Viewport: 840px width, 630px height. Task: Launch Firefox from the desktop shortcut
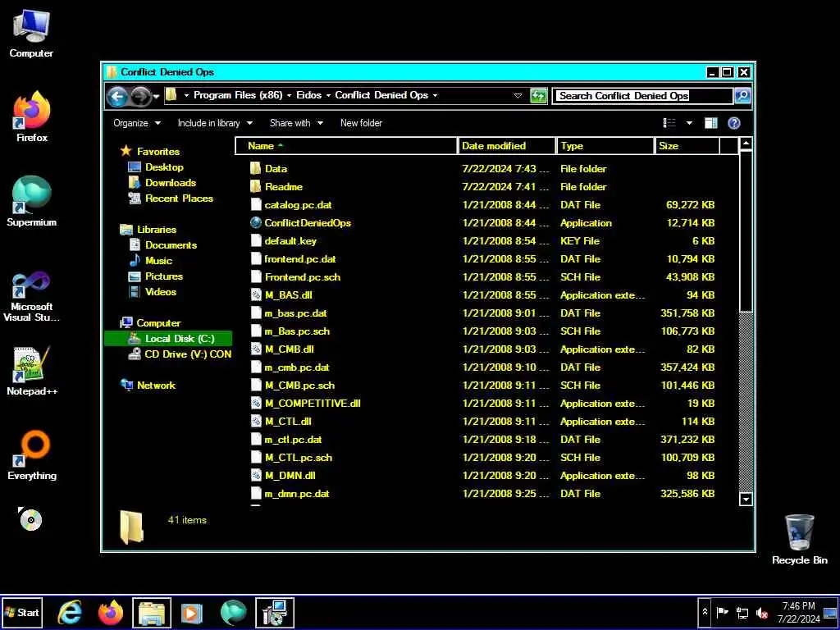tap(32, 116)
